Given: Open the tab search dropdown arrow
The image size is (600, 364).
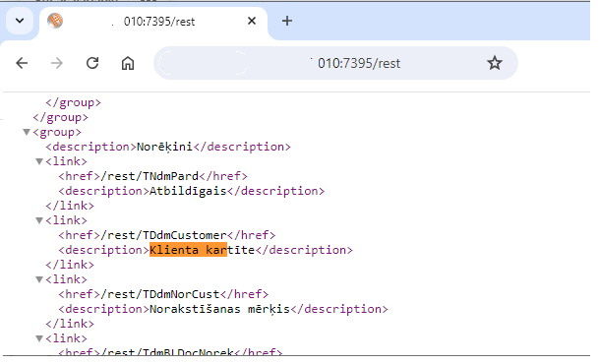Looking at the screenshot, I should pyautogui.click(x=20, y=21).
